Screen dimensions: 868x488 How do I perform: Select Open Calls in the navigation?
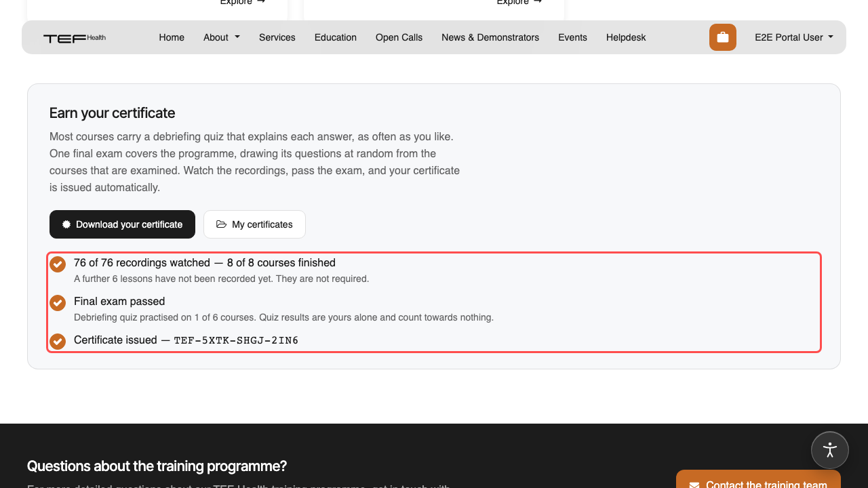[x=399, y=37]
